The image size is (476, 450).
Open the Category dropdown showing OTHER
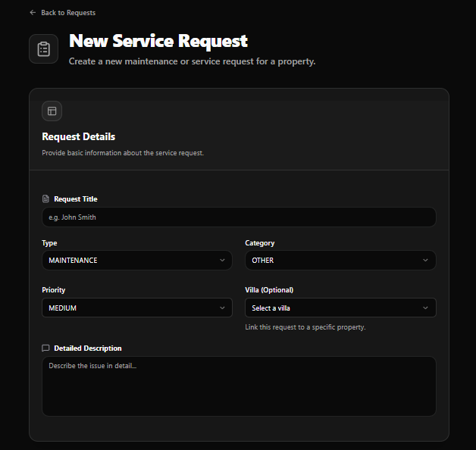pyautogui.click(x=340, y=260)
